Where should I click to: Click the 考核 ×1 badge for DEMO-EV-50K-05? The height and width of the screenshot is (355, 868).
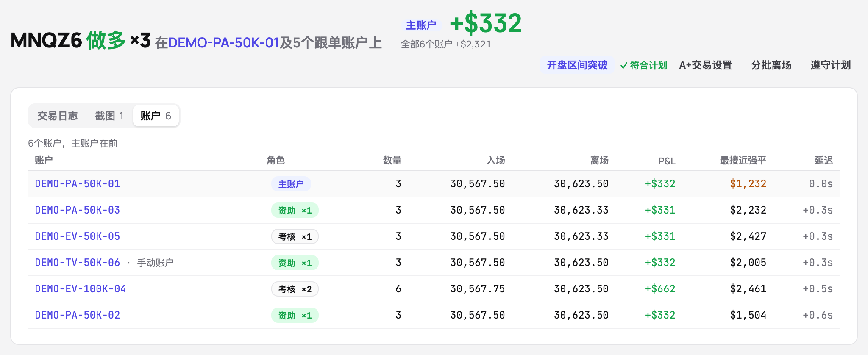295,237
